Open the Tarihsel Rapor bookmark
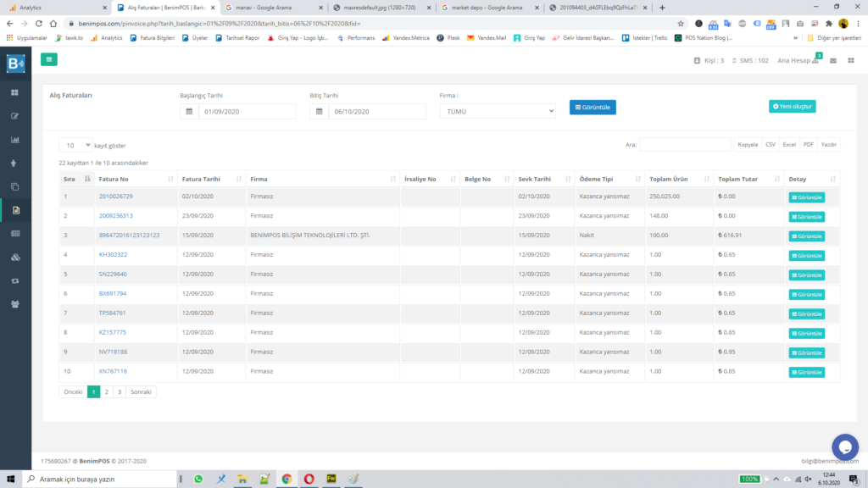The height and width of the screenshot is (488, 868). (x=237, y=37)
